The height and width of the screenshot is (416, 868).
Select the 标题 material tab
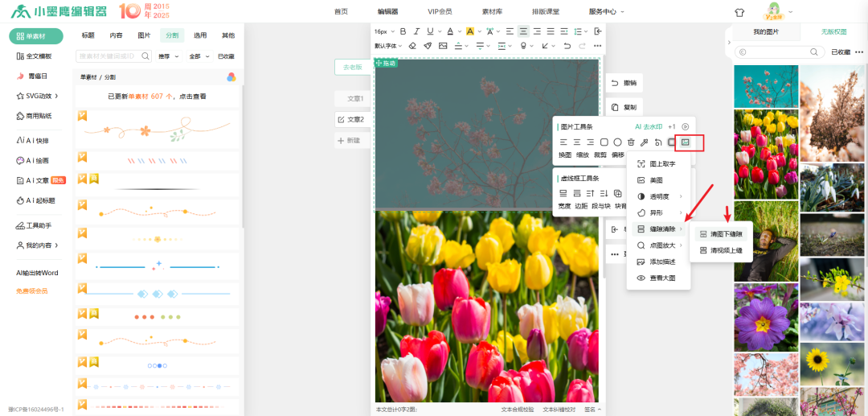click(88, 35)
